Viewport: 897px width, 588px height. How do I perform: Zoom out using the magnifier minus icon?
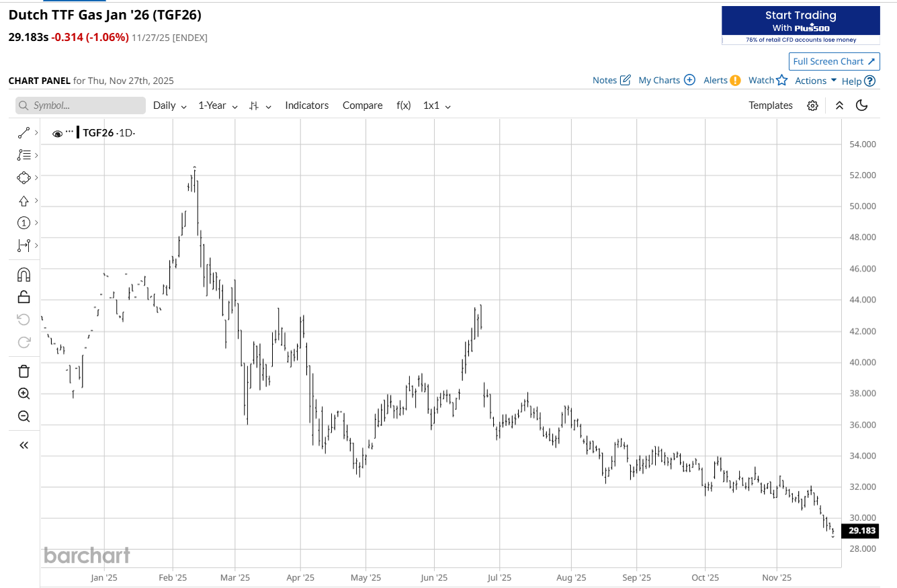(24, 416)
